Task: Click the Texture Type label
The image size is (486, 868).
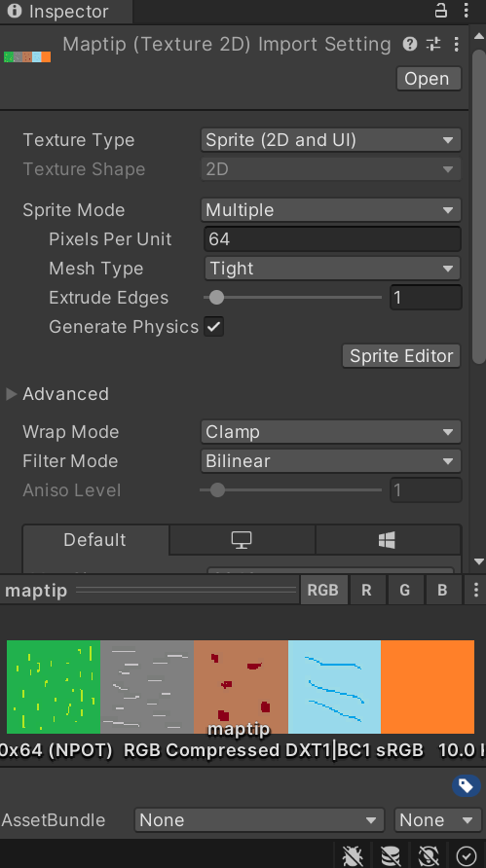Action: [79, 140]
